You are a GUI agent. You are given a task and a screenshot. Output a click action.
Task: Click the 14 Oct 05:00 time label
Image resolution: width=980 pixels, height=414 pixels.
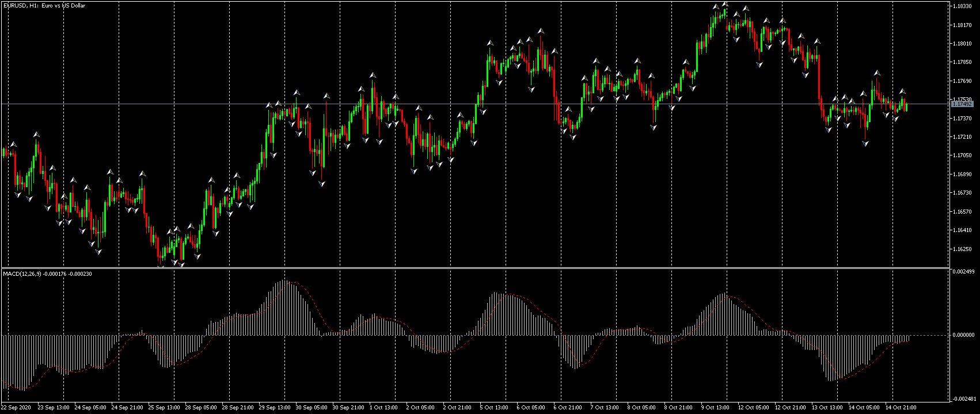(x=865, y=408)
